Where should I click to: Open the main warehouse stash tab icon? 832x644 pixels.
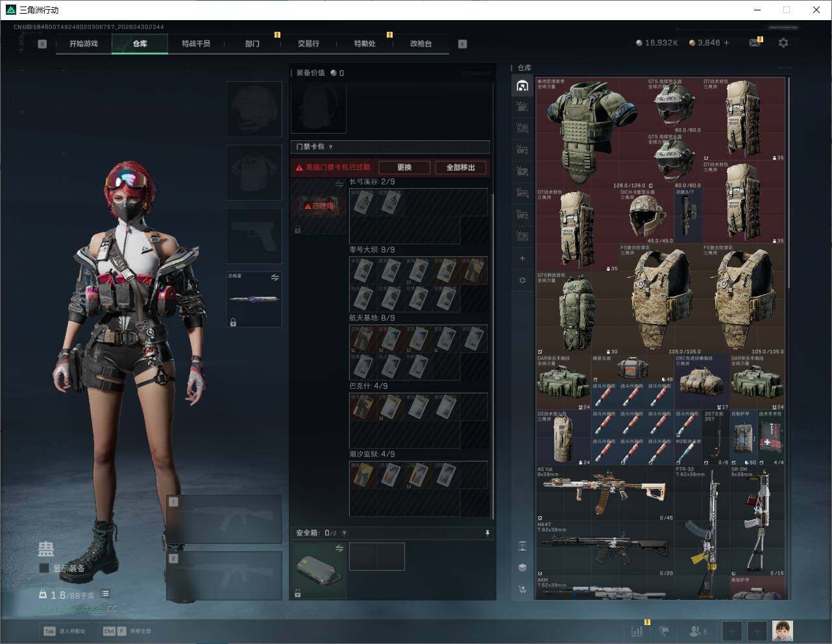coord(522,86)
